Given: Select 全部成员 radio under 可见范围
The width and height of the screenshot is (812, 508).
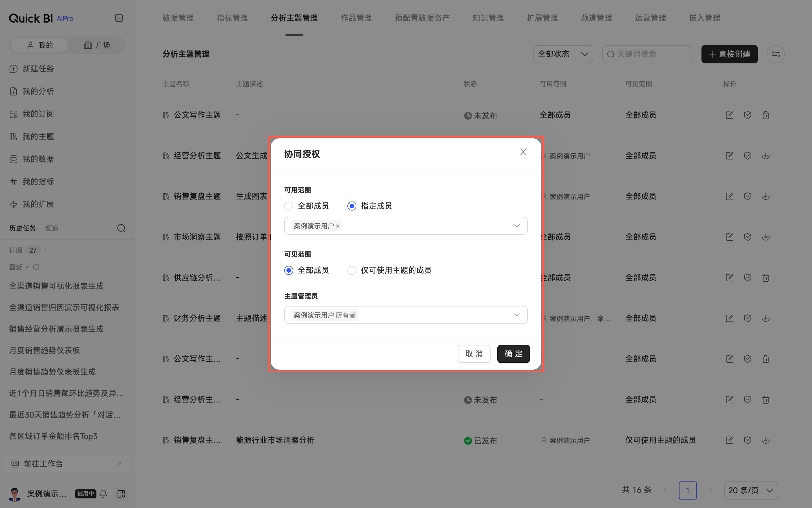Looking at the screenshot, I should coord(288,270).
